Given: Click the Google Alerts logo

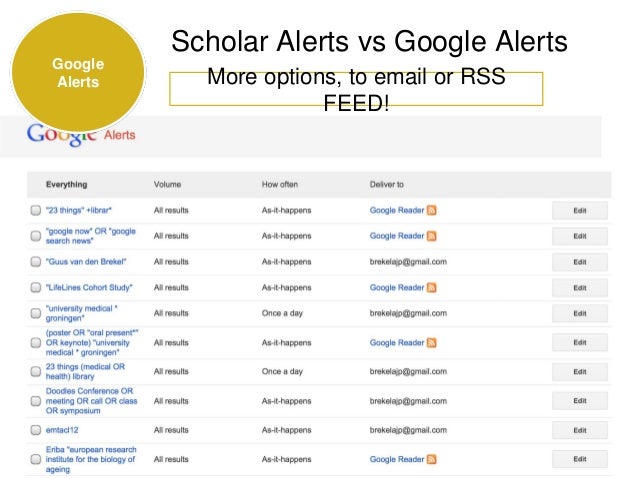Looking at the screenshot, I should (81, 135).
